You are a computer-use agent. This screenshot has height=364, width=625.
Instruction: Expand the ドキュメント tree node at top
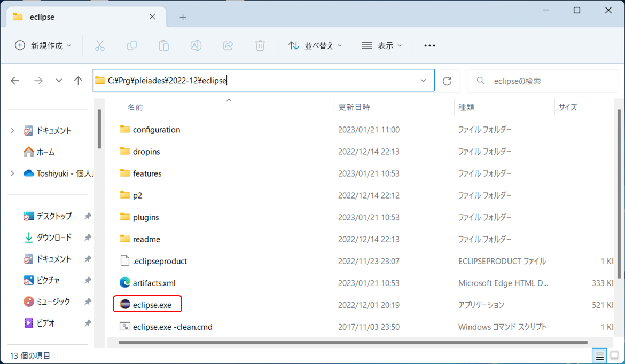12,131
